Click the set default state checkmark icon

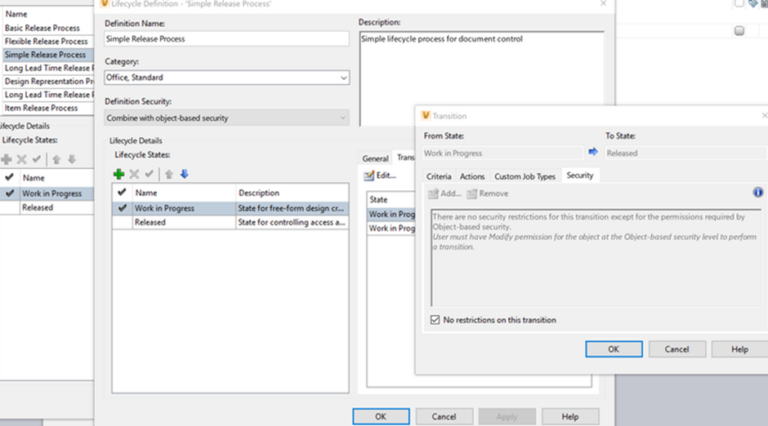149,174
